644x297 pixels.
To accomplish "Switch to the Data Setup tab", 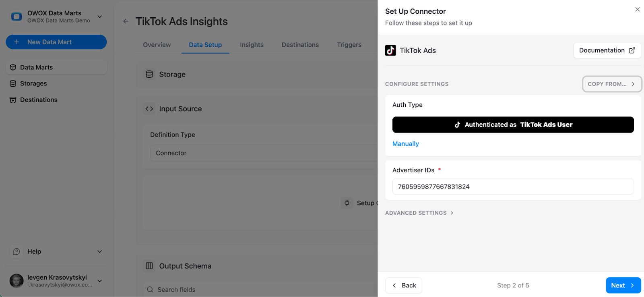I will tap(205, 45).
